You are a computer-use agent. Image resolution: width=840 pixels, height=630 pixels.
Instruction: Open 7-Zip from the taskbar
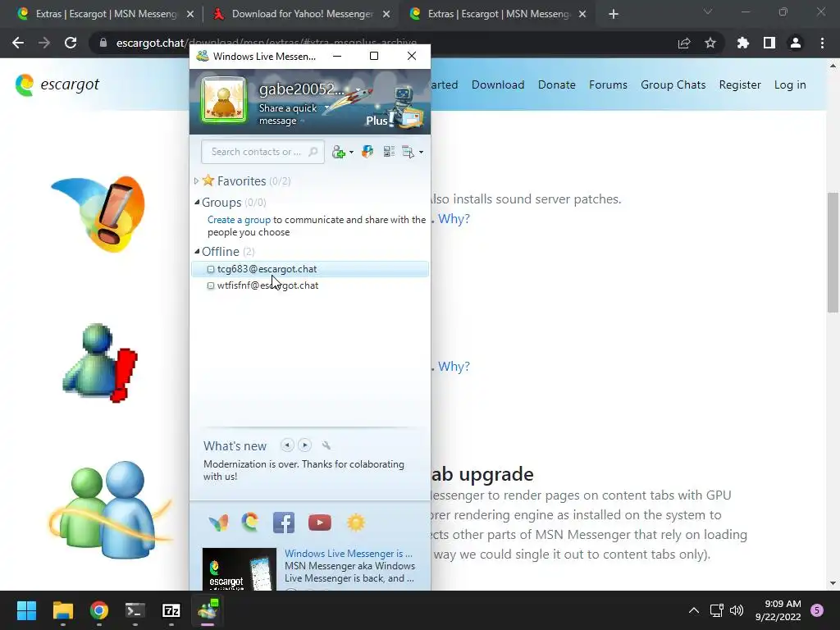tap(171, 610)
